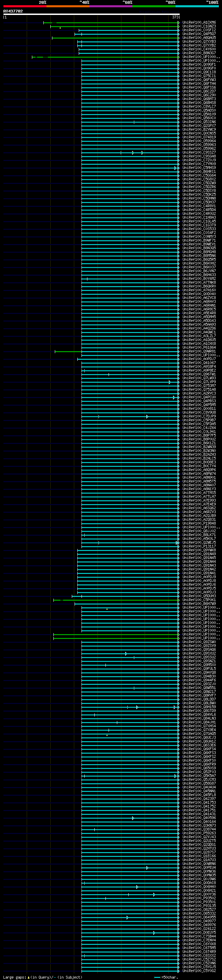Select hit label UniRef100_Q53IN6
Image resolution: width=222 pixels, height=980 pixels.
click(199, 122)
